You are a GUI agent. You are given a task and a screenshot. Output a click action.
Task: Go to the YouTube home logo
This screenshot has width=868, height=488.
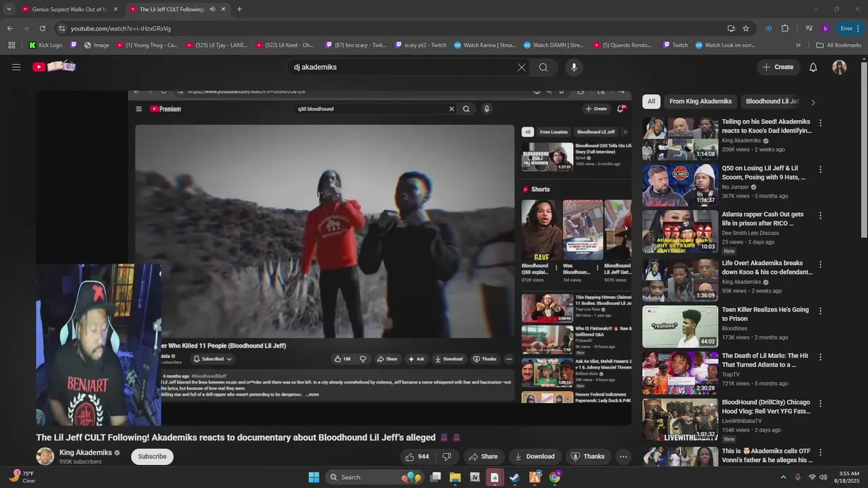[x=54, y=66]
